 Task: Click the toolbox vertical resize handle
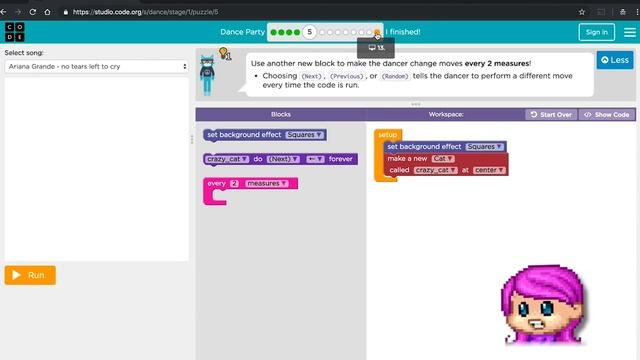click(x=192, y=139)
